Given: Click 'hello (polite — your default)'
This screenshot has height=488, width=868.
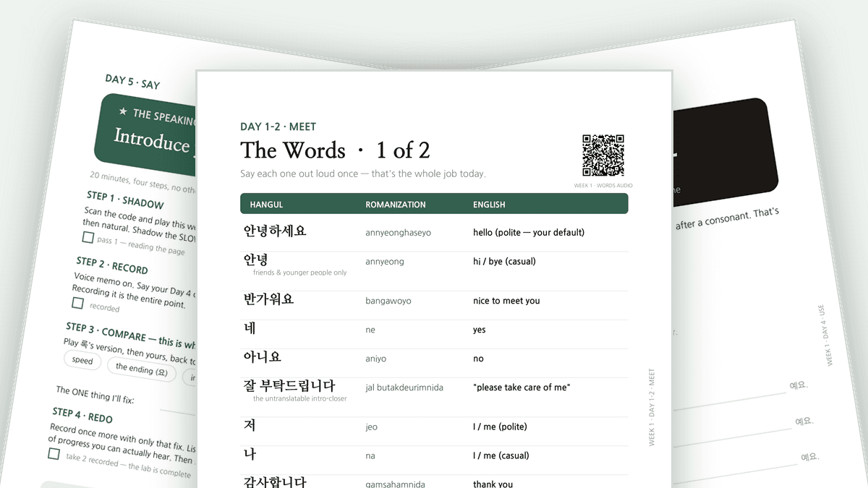Looking at the screenshot, I should (x=529, y=233).
